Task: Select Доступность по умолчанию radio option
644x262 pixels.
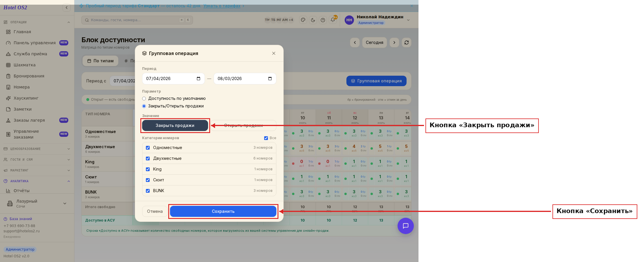Action: [x=144, y=98]
